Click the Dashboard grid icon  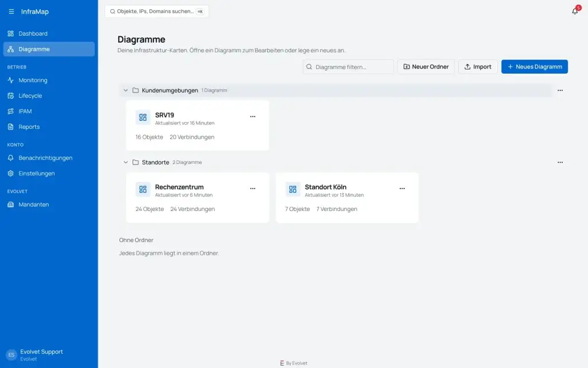click(x=10, y=33)
